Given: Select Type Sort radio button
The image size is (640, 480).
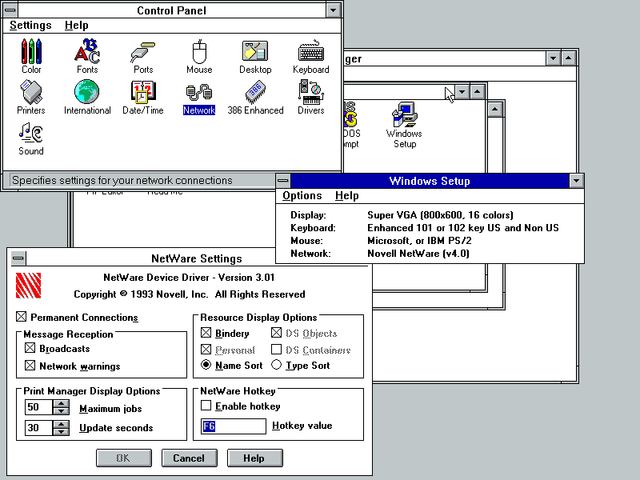Looking at the screenshot, I should point(276,364).
